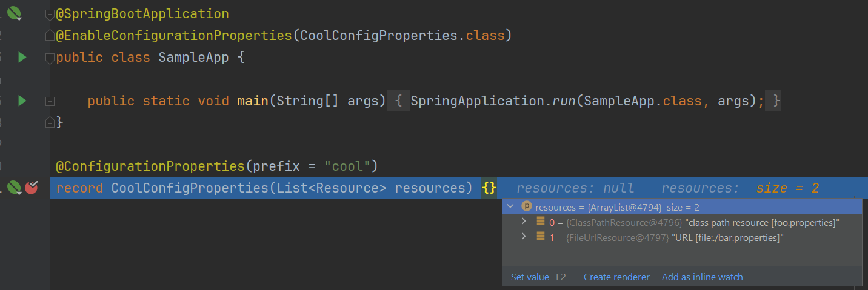Click the Set value link
The width and height of the screenshot is (868, 290).
click(x=530, y=277)
